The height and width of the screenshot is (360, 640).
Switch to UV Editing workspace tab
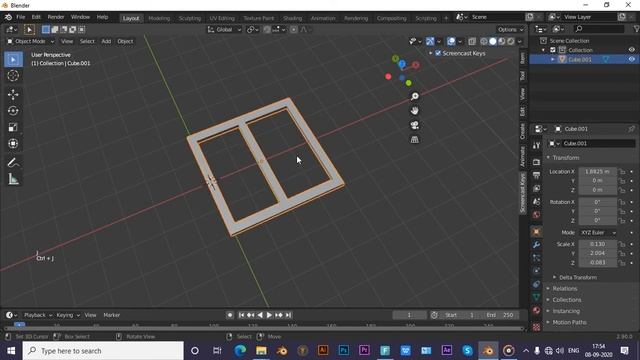tap(222, 18)
